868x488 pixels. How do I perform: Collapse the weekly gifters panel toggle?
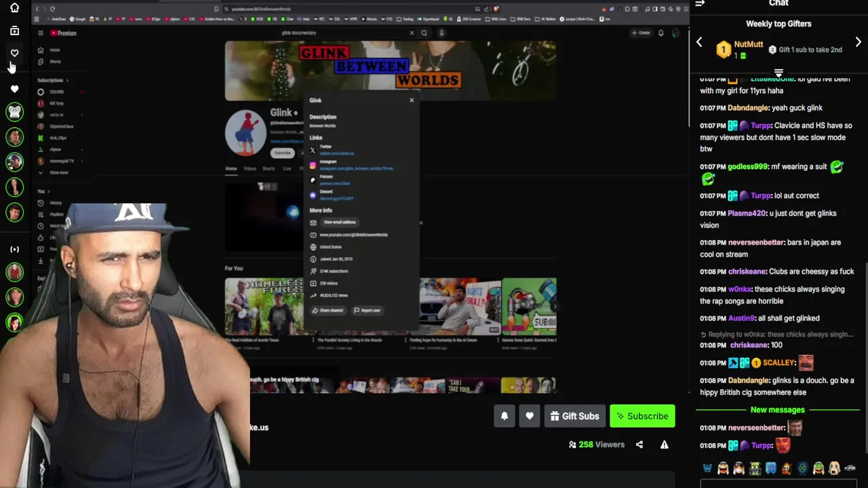click(778, 73)
